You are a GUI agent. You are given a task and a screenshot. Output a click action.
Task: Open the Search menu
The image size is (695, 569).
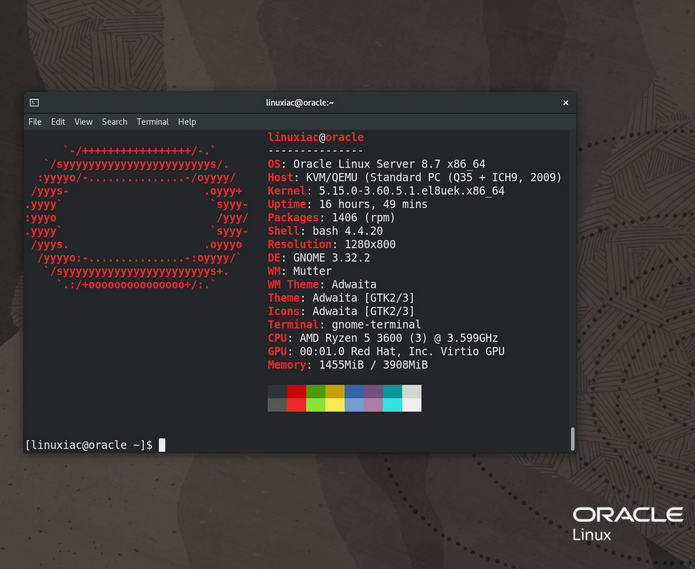[114, 122]
